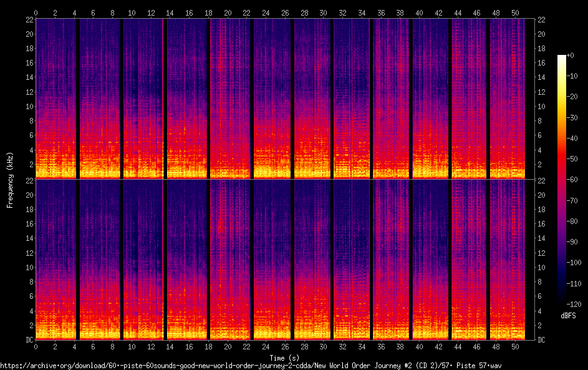Click the "-80" colorbar tick label
588x370 pixels.
click(x=572, y=221)
